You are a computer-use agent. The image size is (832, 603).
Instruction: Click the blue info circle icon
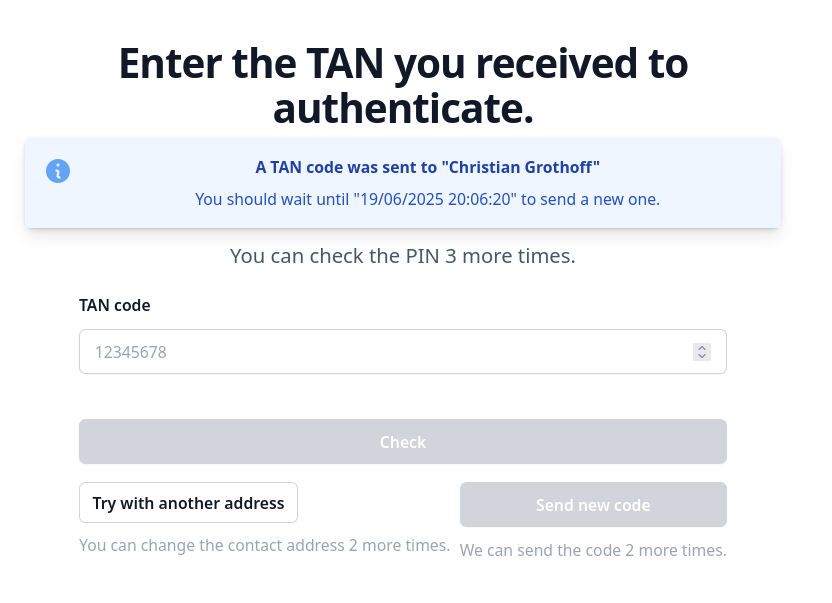point(58,171)
